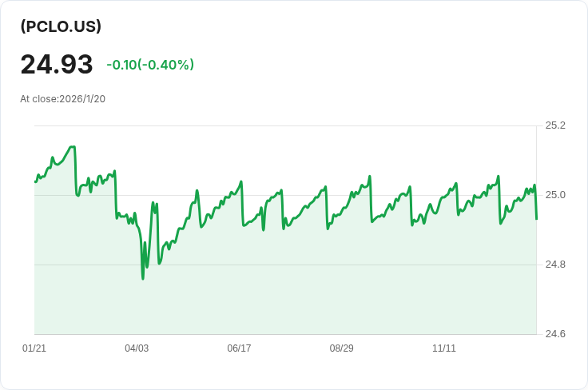Click the highest peak of the price line

pyautogui.click(x=73, y=147)
